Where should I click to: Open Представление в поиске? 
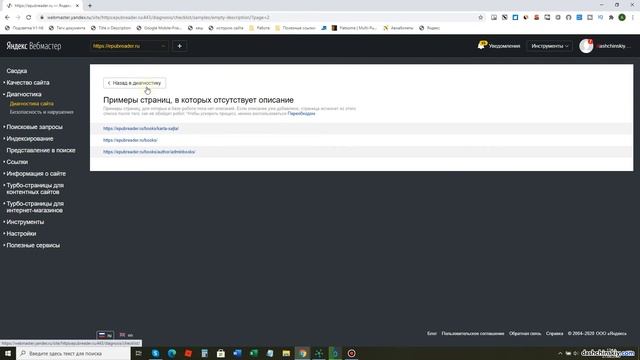tap(41, 151)
